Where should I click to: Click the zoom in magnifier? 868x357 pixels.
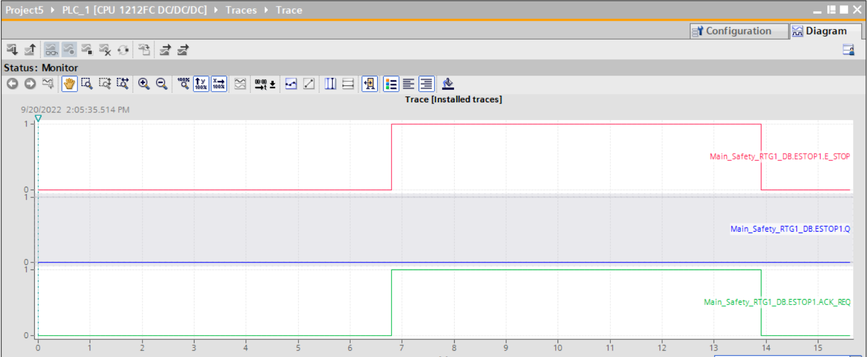[144, 84]
